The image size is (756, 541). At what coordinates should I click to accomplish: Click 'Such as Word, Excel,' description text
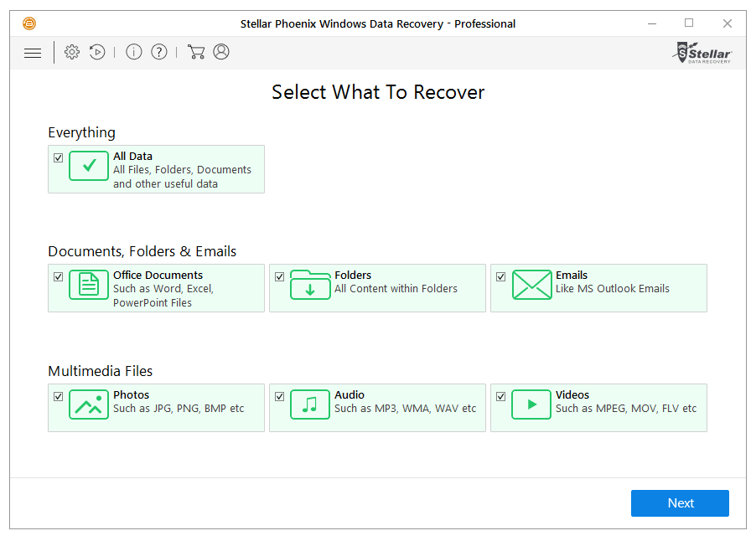pyautogui.click(x=163, y=289)
